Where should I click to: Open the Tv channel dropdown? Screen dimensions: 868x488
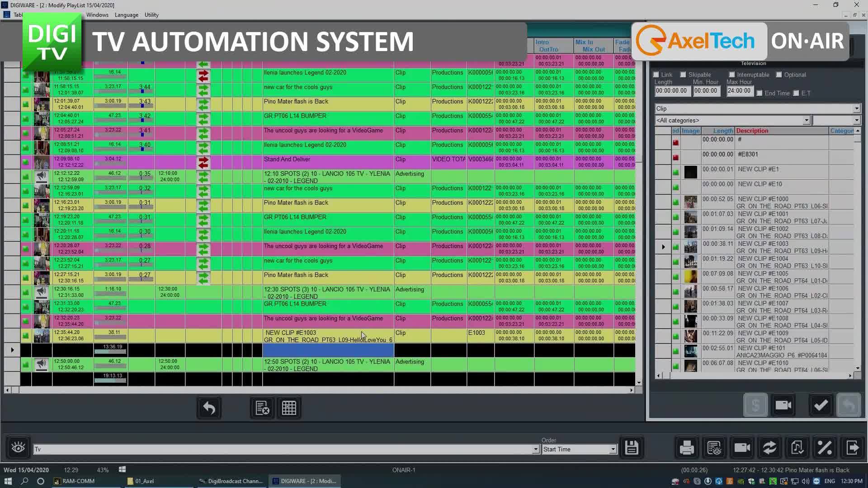536,450
